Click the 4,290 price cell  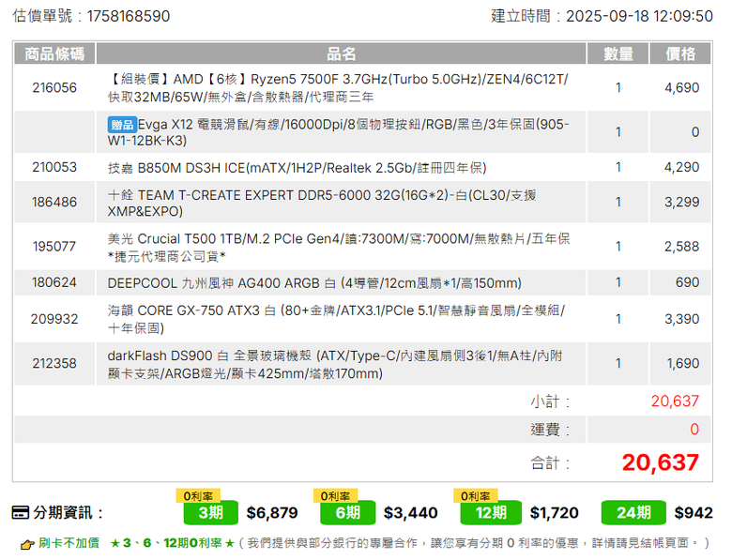681,167
